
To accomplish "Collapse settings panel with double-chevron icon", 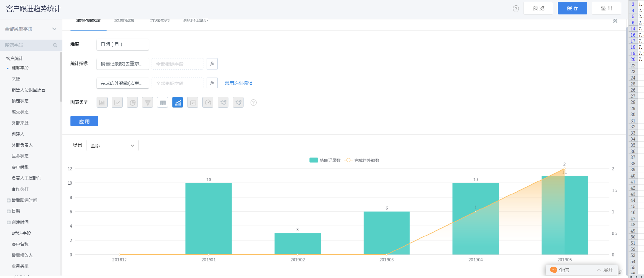I will pos(615,21).
